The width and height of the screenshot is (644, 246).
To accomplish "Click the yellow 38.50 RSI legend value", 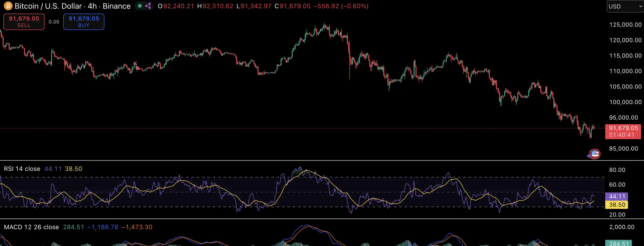I will click(x=73, y=169).
